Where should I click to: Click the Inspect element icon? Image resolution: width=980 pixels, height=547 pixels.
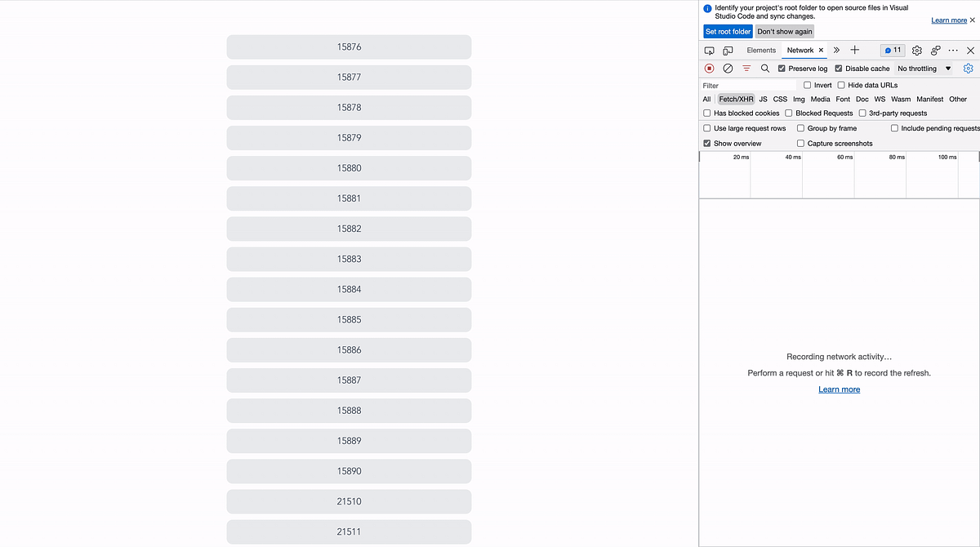tap(709, 50)
